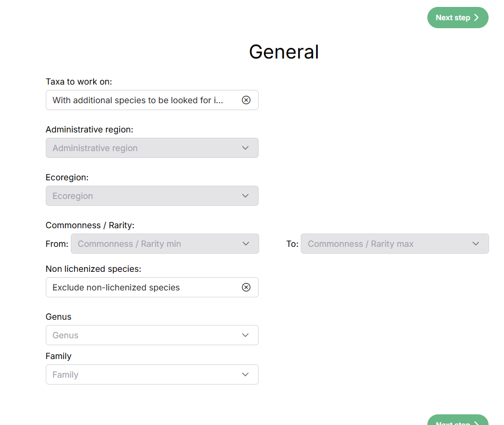Open the Non lichenized species selector text
This screenshot has width=504, height=425.
[x=116, y=287]
